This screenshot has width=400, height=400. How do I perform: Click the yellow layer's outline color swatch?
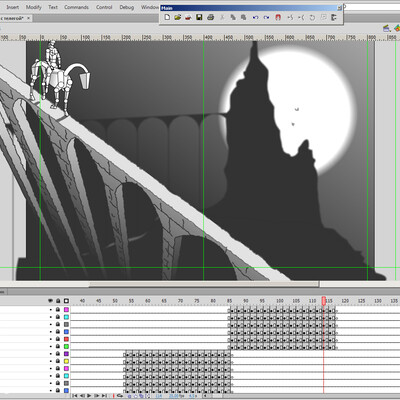pos(66,361)
